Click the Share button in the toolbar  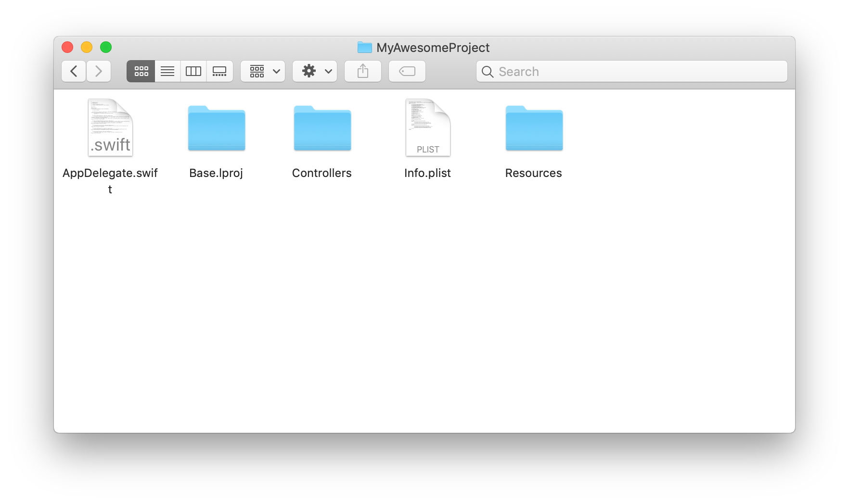[x=362, y=71]
